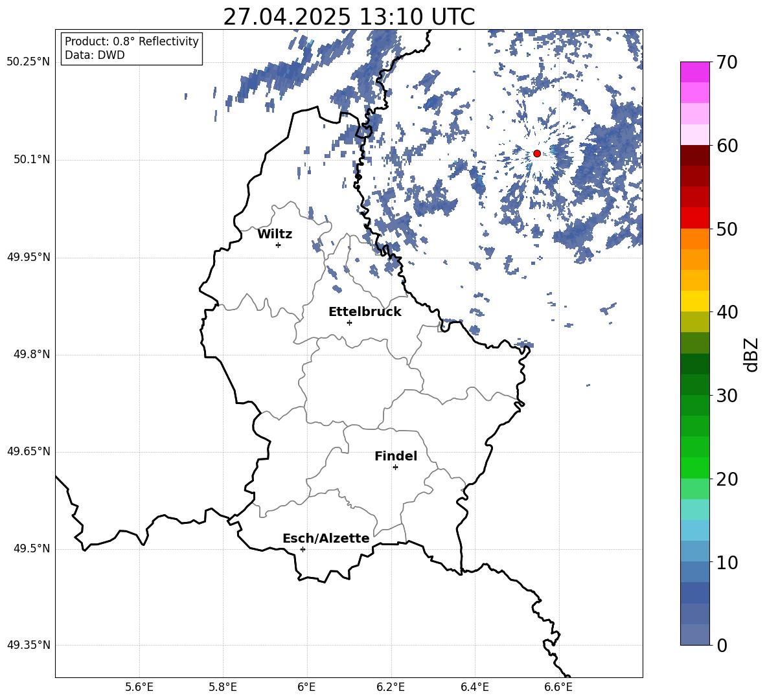Click the 50.25°N latitude label
Screen dimensions: 767x700
[29, 62]
